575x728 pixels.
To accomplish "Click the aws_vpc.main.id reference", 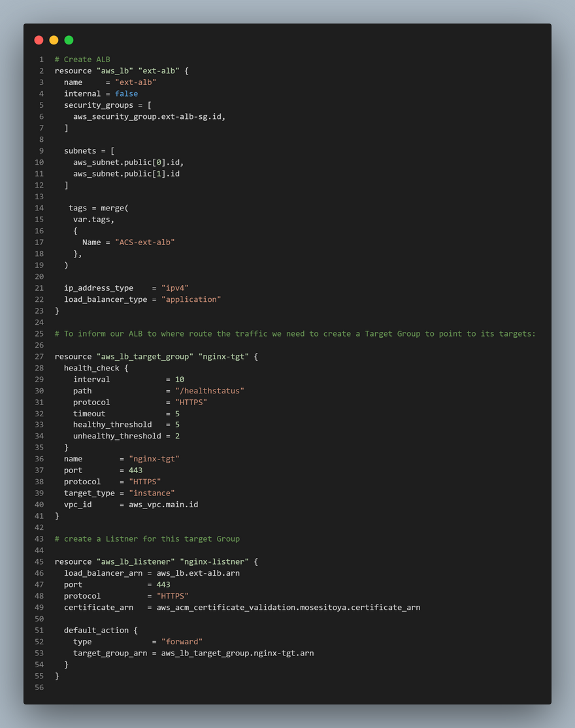I will pos(163,505).
